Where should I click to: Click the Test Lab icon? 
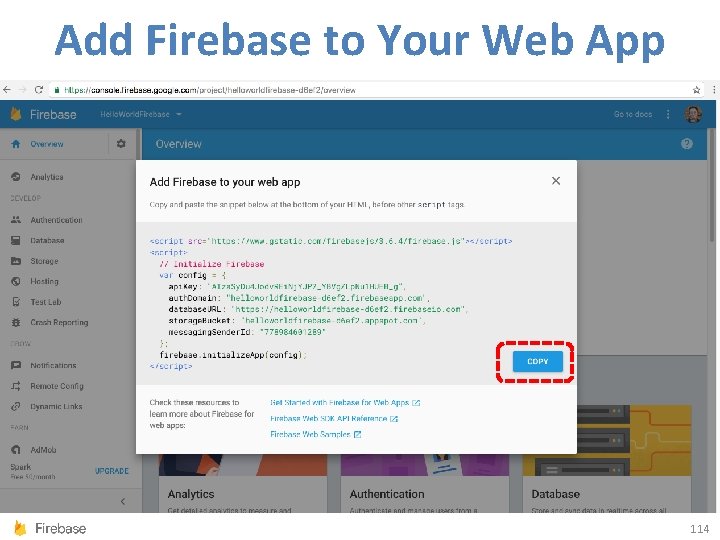coord(16,302)
